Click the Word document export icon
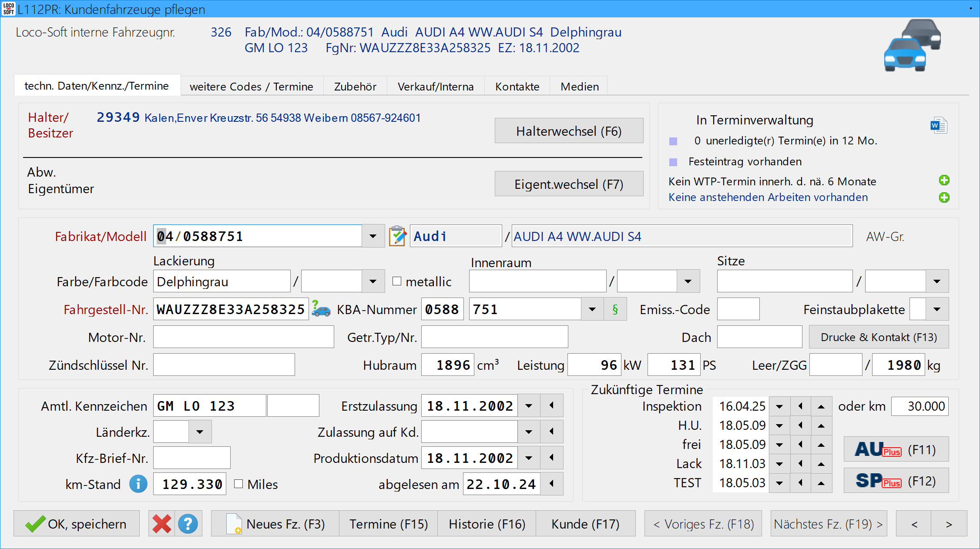This screenshot has width=980, height=549. click(938, 126)
